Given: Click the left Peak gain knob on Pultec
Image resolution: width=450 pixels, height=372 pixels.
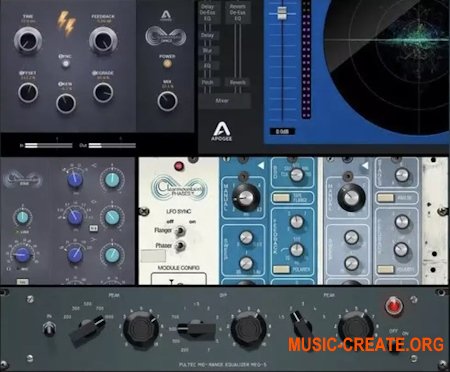Looking at the screenshot, I should 141,330.
